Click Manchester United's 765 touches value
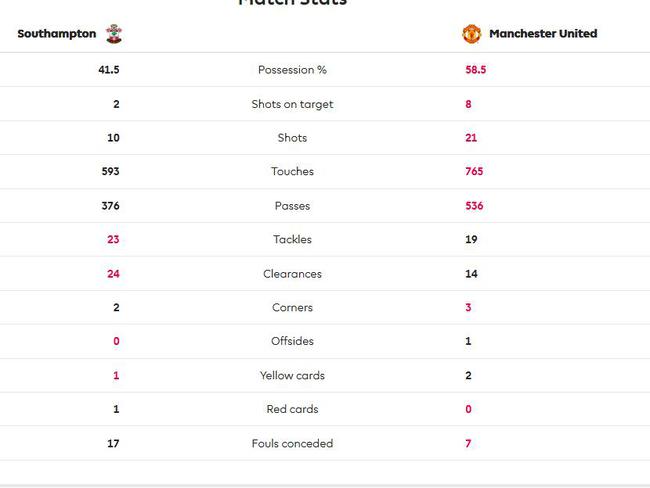Screen dimensions: 650x488 point(474,171)
